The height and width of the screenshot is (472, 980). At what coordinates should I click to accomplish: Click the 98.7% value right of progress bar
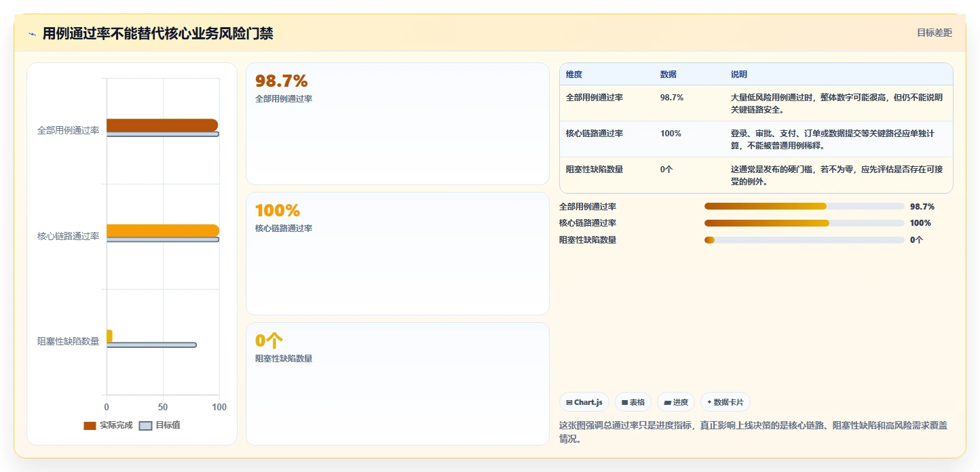coord(922,207)
